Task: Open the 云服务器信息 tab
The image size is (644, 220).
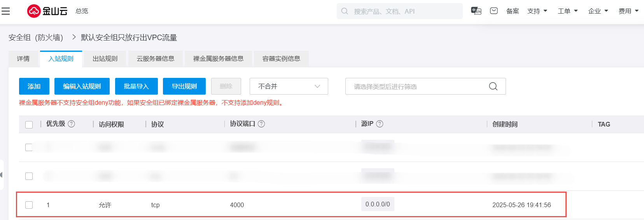Action: [x=155, y=59]
